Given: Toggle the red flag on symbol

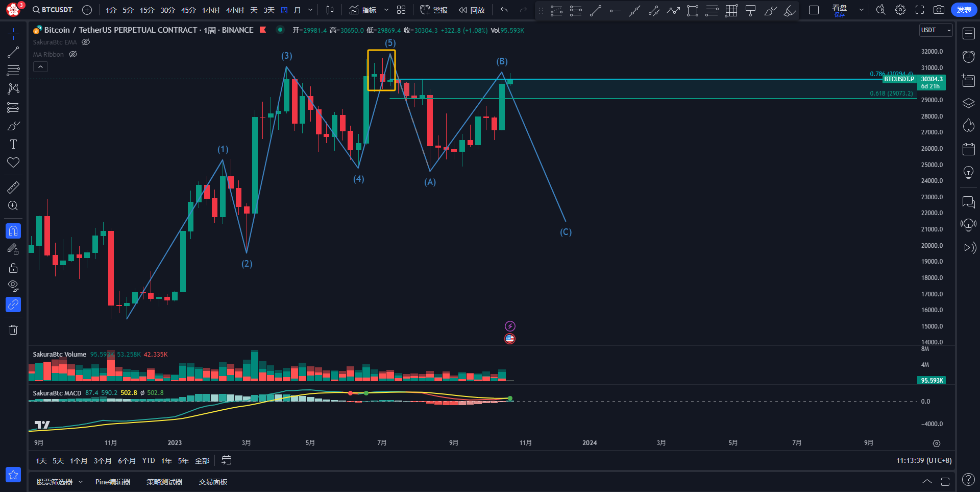Looking at the screenshot, I should (263, 30).
